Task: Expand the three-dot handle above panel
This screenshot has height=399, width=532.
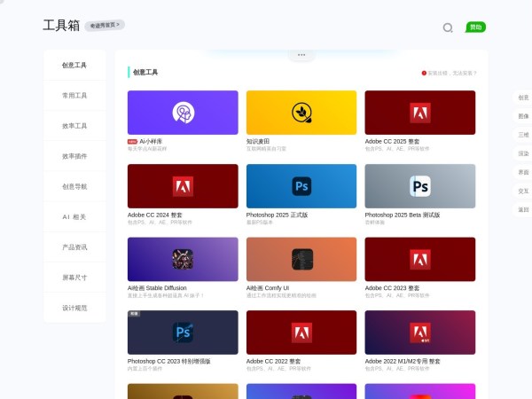Action: pos(301,55)
